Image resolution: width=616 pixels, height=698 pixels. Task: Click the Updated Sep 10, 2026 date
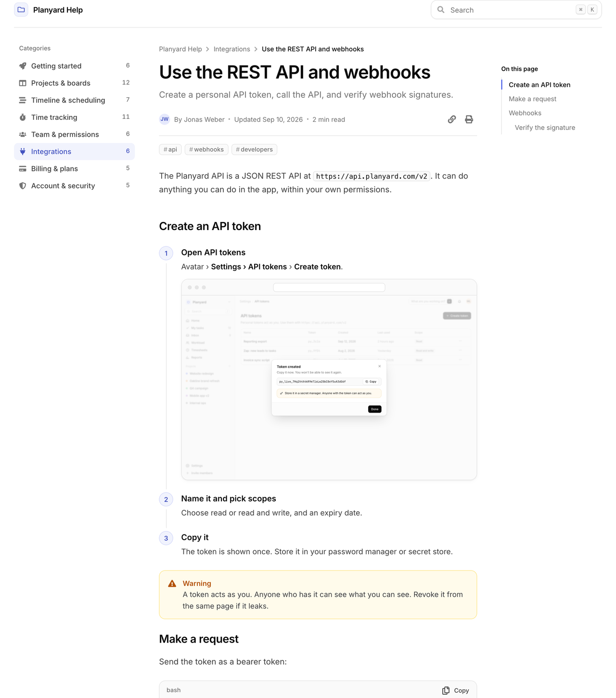pyautogui.click(x=269, y=119)
